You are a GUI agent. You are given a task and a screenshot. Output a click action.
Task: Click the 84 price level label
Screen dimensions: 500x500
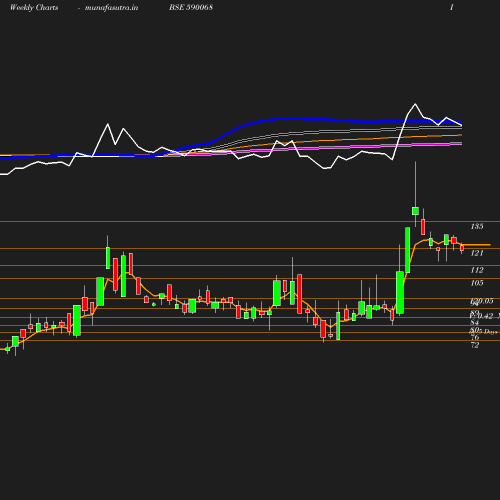click(475, 322)
